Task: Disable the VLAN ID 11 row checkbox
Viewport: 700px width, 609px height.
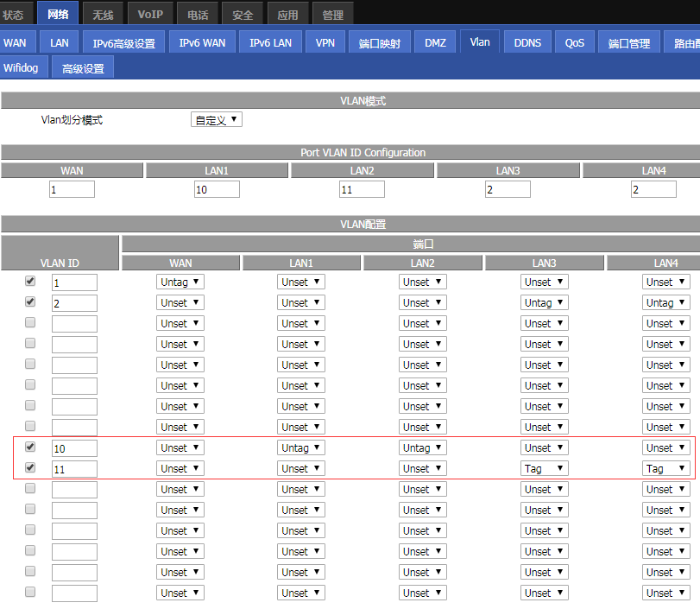Action: [x=30, y=467]
